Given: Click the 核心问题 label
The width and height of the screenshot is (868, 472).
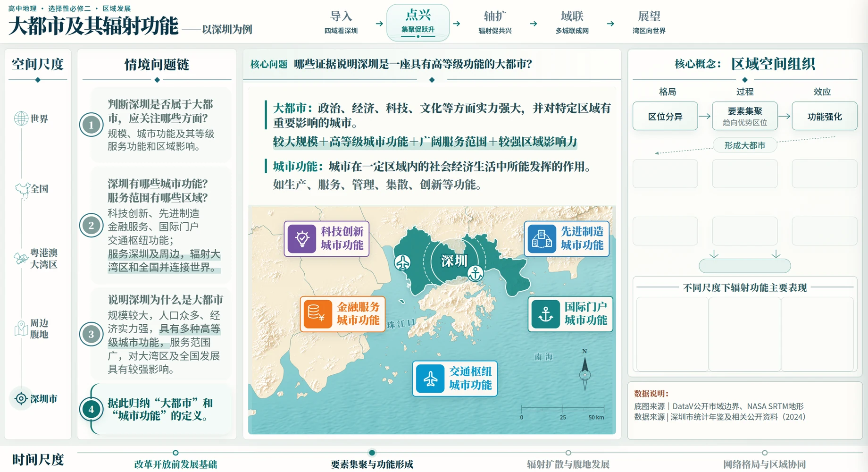Looking at the screenshot, I should coord(269,64).
